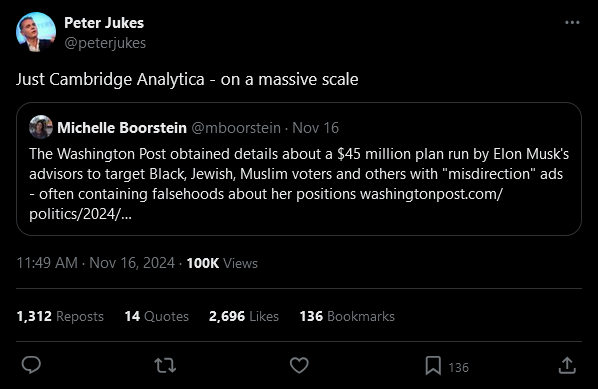The width and height of the screenshot is (598, 389).
Task: Open the @peterjukes handle link
Action: coord(105,43)
